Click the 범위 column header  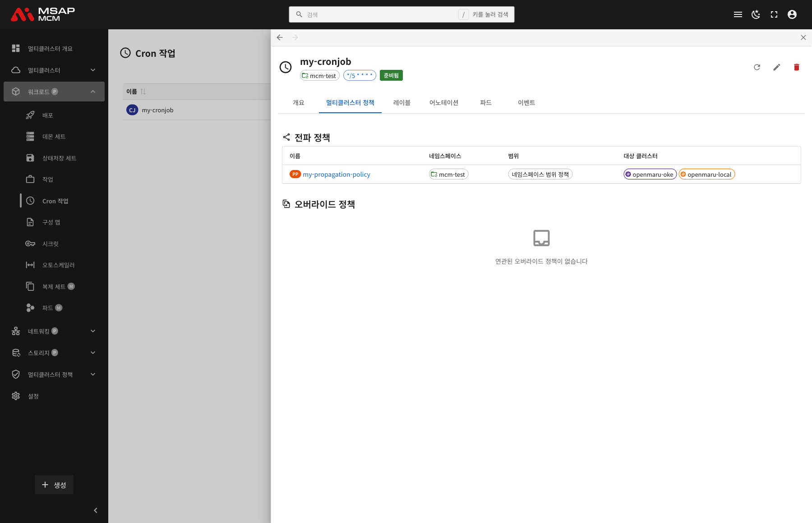(x=513, y=156)
